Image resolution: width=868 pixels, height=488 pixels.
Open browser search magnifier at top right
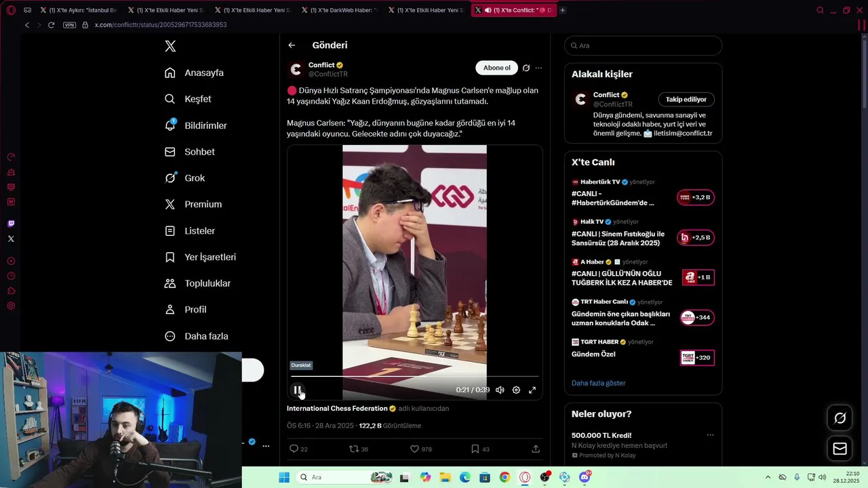pos(820,10)
